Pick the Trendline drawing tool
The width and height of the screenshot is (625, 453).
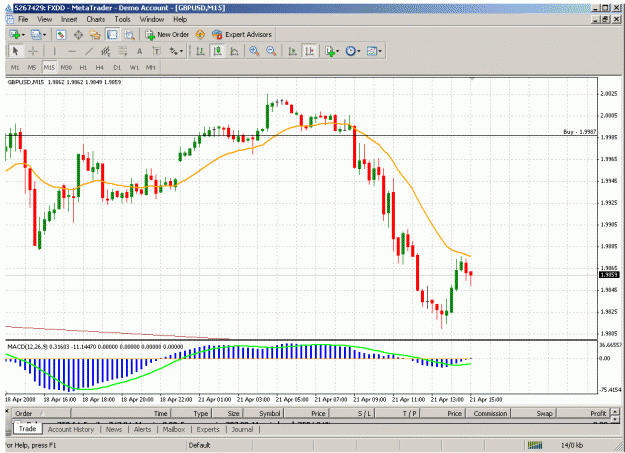(88, 51)
